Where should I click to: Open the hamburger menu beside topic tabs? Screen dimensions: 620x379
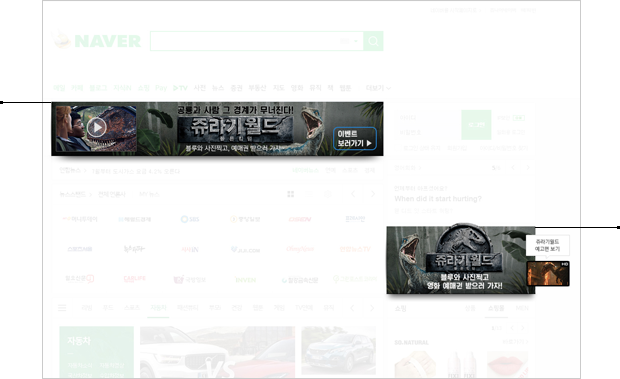(62, 308)
